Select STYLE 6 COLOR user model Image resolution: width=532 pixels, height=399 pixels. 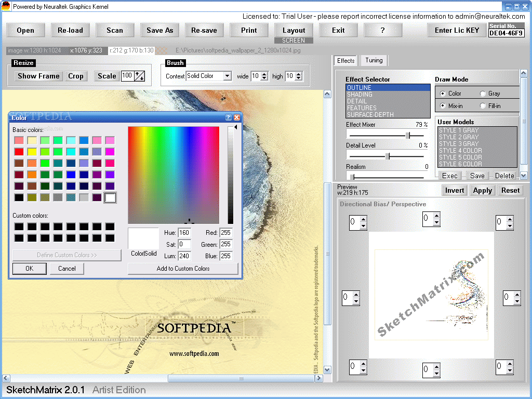point(477,164)
